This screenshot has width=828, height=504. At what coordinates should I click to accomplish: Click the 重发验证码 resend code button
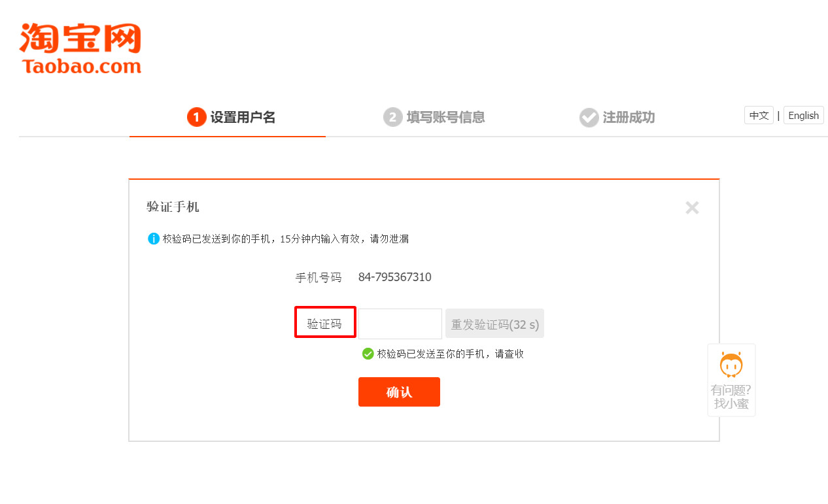coord(494,323)
